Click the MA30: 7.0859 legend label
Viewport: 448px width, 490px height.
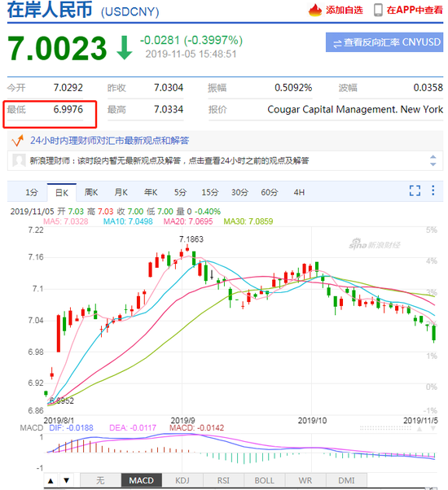[x=248, y=221]
